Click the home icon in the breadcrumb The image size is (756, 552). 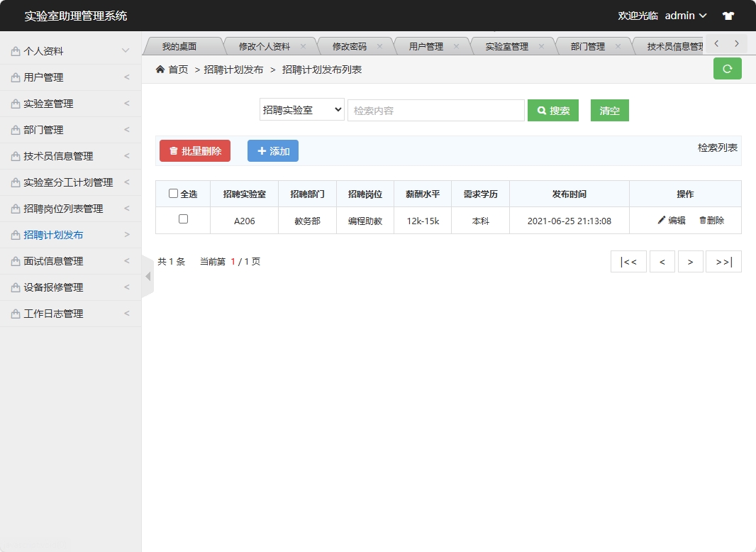pos(160,69)
